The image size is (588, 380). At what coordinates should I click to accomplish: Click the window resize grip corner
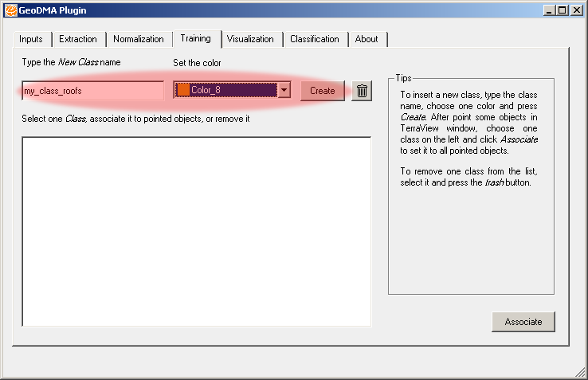click(581, 373)
